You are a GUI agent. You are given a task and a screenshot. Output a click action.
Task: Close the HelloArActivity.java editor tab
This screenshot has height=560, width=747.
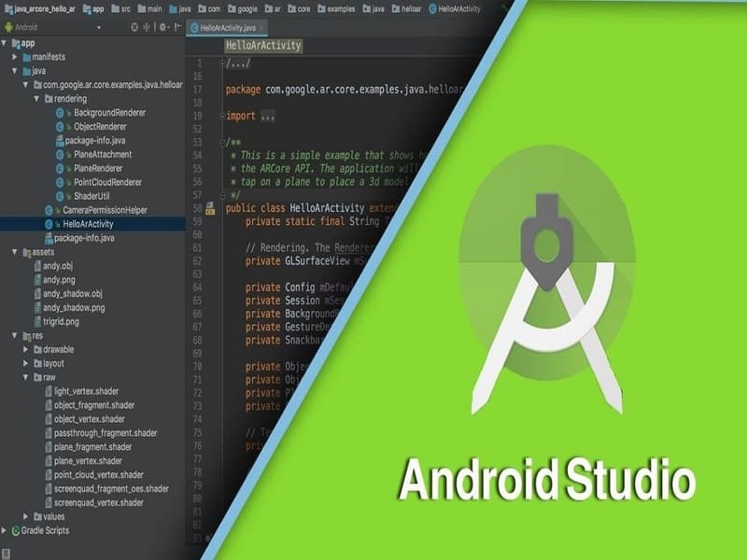point(261,28)
